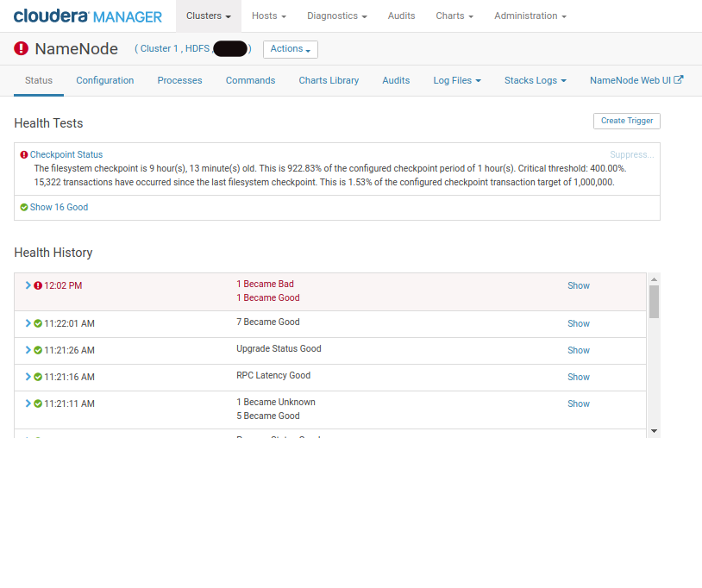Open the Log Files dropdown tab
This screenshot has width=702, height=588.
point(457,80)
